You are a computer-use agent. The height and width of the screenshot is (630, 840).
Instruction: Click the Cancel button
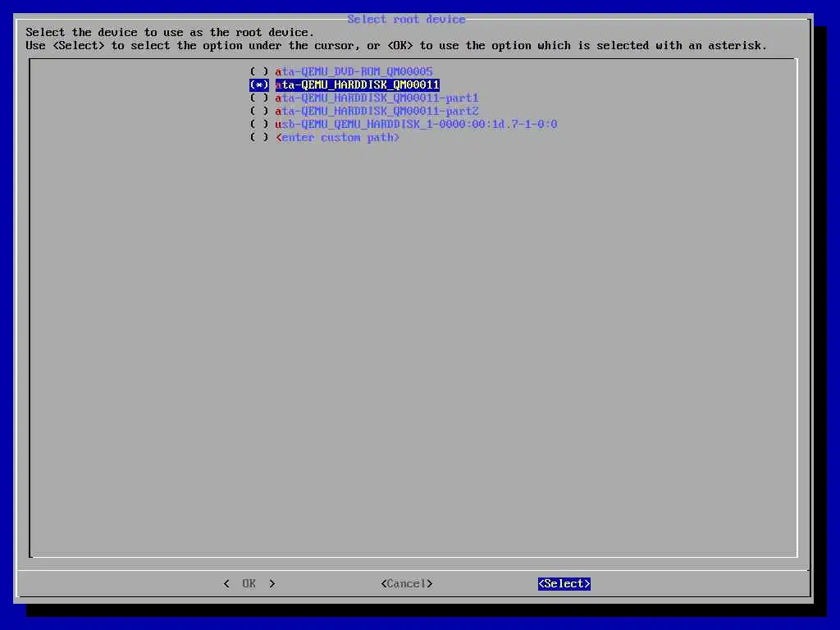coord(407,583)
